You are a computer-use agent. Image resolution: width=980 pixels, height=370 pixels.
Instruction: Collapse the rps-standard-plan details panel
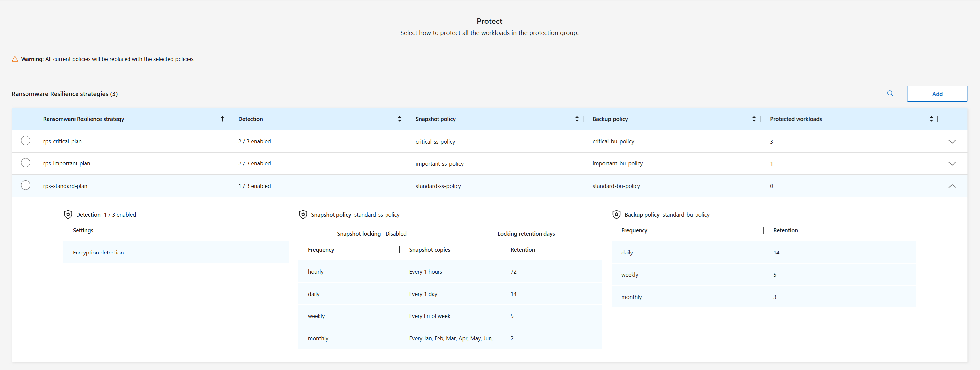click(x=952, y=186)
